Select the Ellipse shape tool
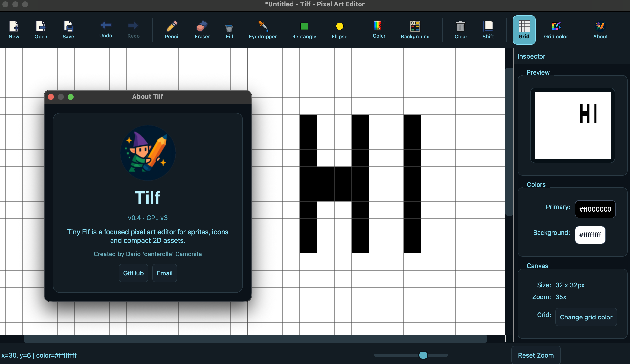The image size is (630, 364). pyautogui.click(x=339, y=30)
